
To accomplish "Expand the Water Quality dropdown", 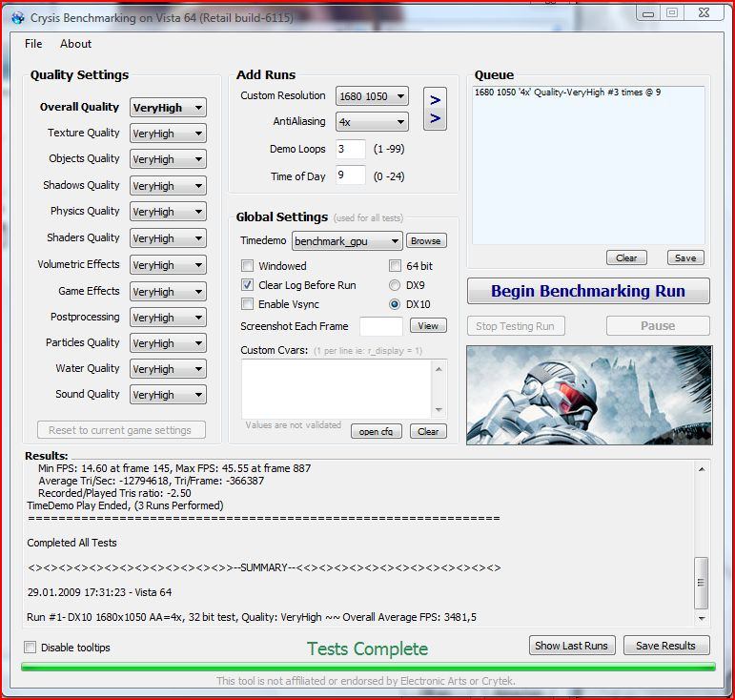I will (x=168, y=369).
